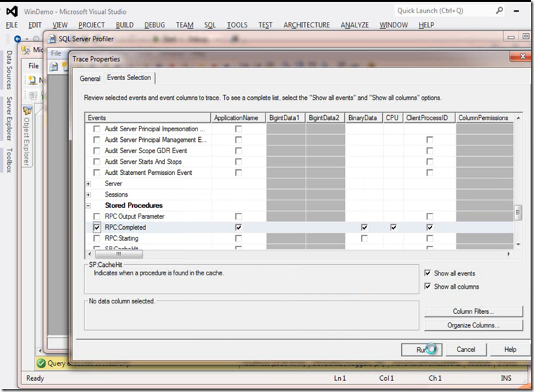Screen dimensions: 534x392
Task: Select the Audit Server Principal Impersonation row text
Action: [155, 129]
